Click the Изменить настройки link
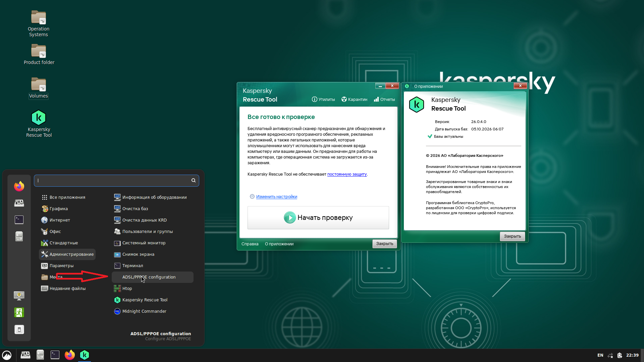The height and width of the screenshot is (362, 644). pos(276,197)
